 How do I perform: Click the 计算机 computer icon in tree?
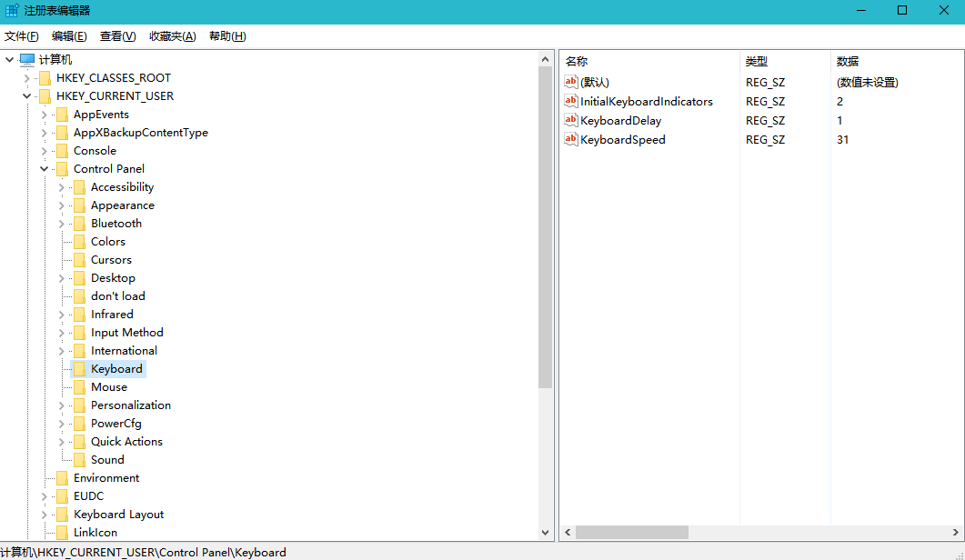(29, 59)
